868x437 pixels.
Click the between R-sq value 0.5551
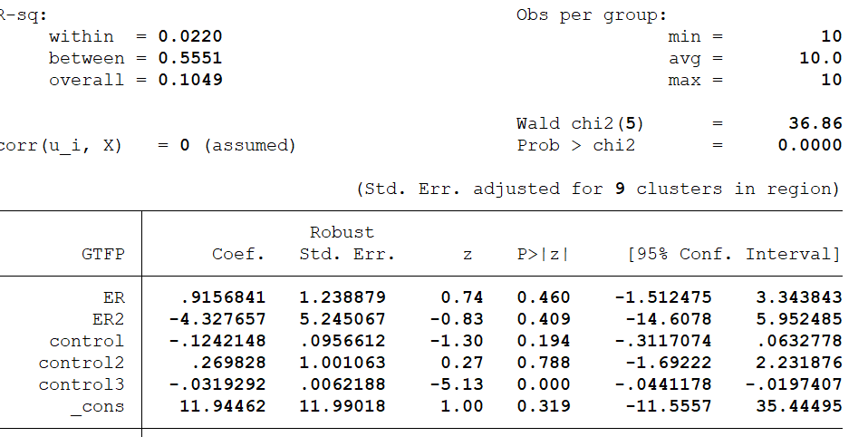tap(190, 58)
